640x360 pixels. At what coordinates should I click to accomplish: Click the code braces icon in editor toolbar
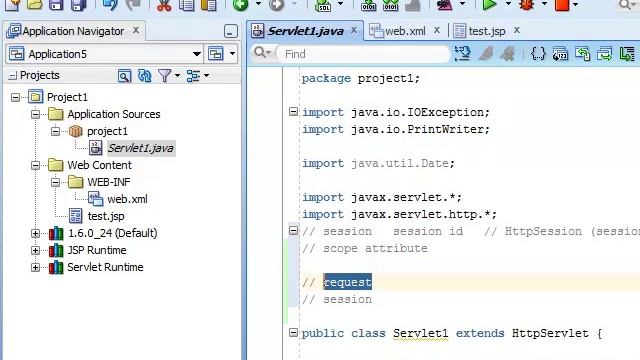pyautogui.click(x=538, y=54)
